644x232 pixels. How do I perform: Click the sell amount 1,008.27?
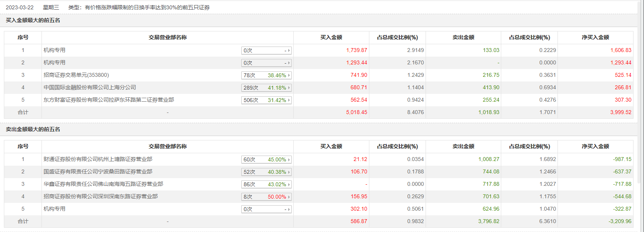(489, 159)
